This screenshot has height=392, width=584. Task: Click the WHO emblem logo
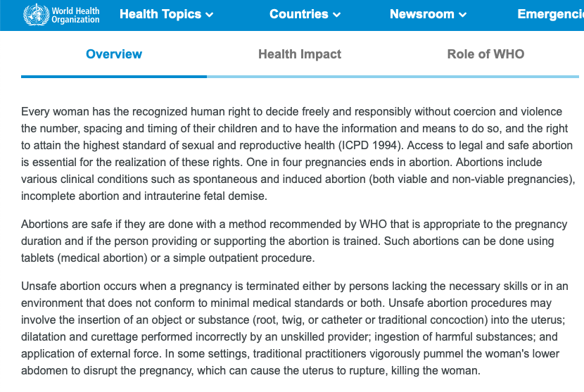tap(35, 15)
